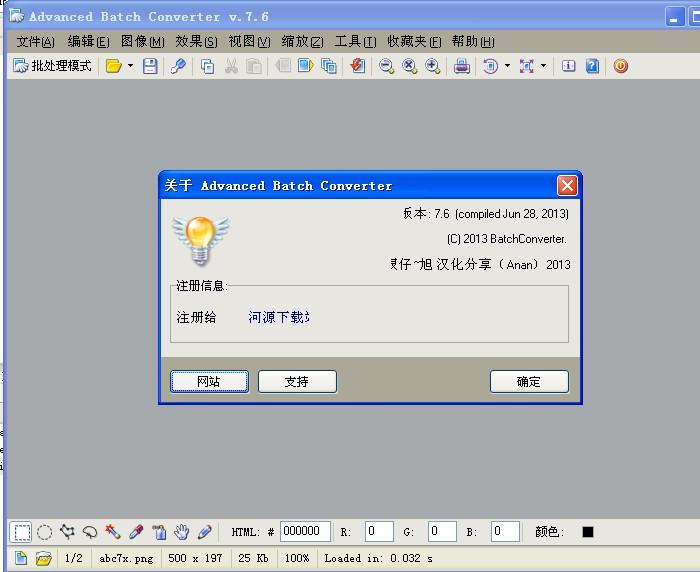Open the 文件(A) menu
Screen dimensions: 700x572
(35, 42)
